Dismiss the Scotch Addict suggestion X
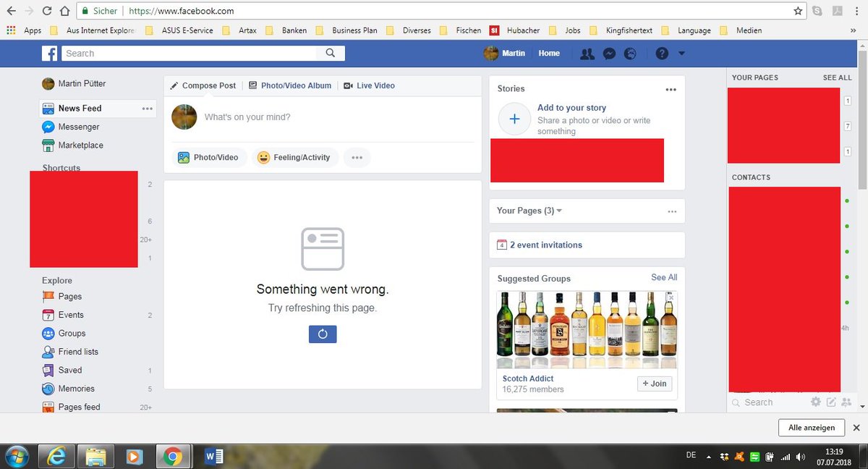This screenshot has height=469, width=868. click(x=671, y=297)
